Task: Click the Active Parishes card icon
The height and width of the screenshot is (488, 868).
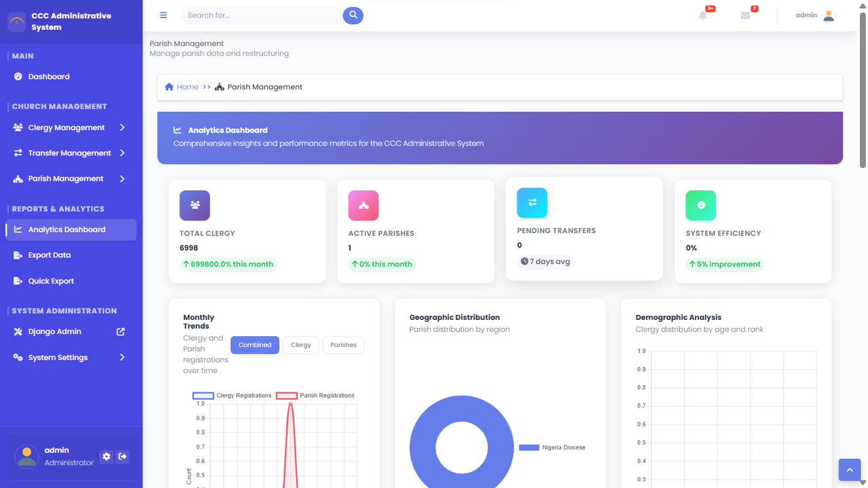Action: tap(363, 205)
